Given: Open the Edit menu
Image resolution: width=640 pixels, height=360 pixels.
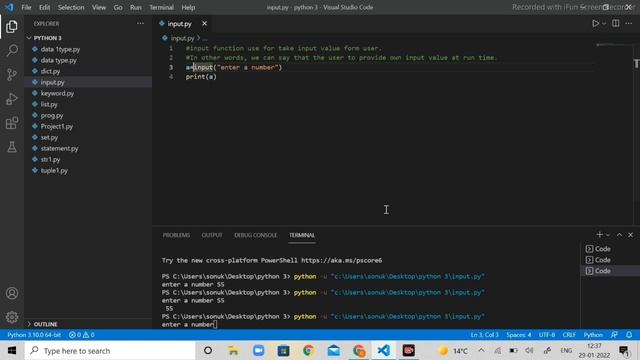Looking at the screenshot, I should (x=44, y=7).
